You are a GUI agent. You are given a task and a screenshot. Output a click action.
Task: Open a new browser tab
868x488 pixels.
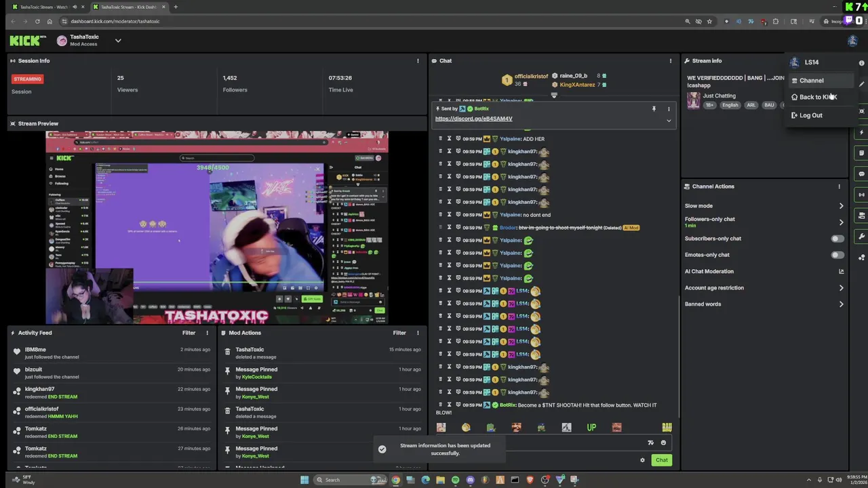(176, 7)
